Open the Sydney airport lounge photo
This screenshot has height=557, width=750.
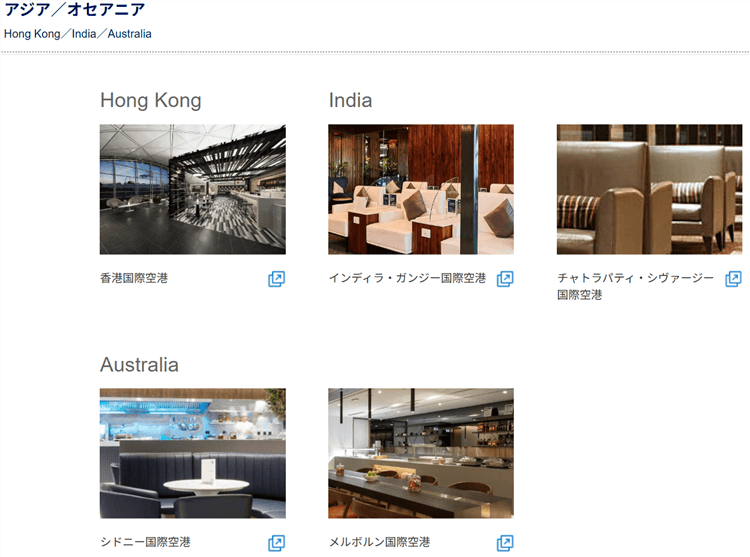click(x=192, y=453)
